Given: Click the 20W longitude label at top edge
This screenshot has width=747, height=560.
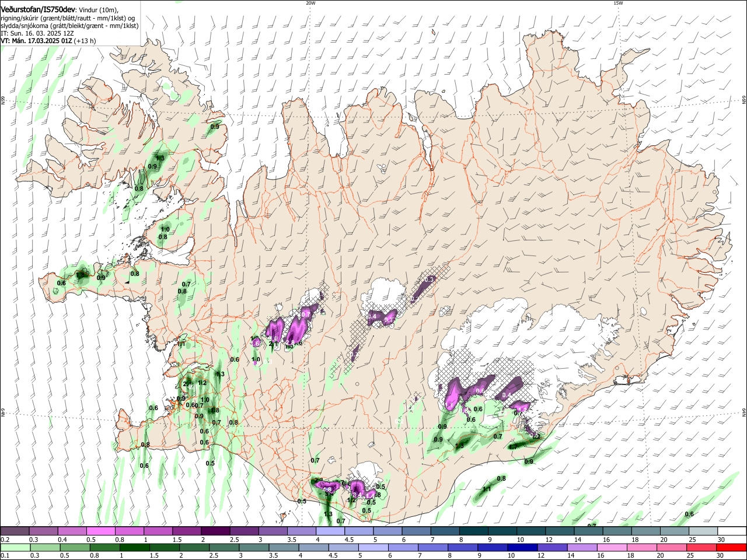Looking at the screenshot, I should tap(310, 3).
